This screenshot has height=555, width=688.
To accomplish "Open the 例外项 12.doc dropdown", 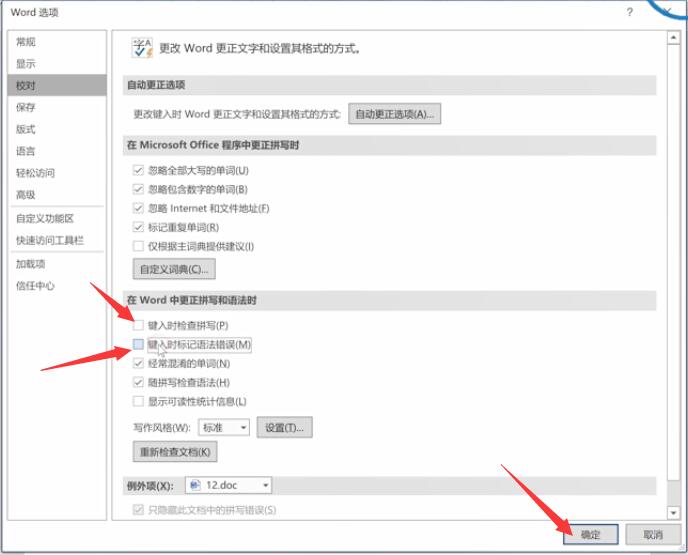I will pos(228,485).
